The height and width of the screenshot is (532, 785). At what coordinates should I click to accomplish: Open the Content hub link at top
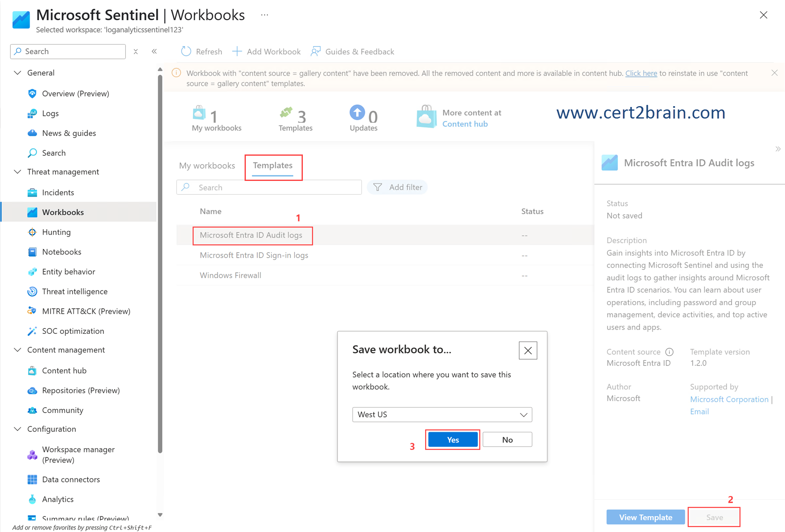pos(465,124)
